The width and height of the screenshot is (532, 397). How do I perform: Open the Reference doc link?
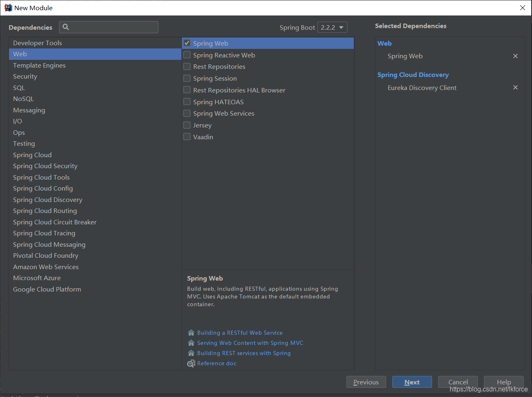click(x=217, y=363)
